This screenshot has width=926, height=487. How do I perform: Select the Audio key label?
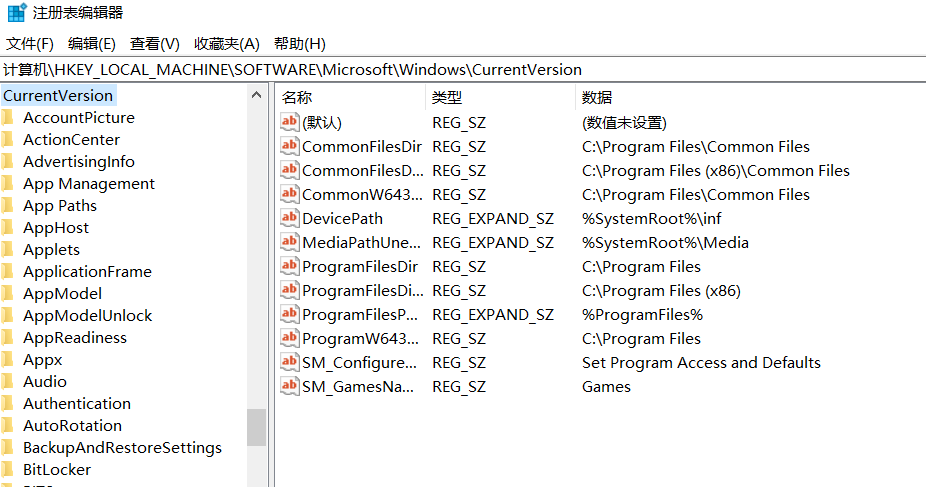click(45, 381)
